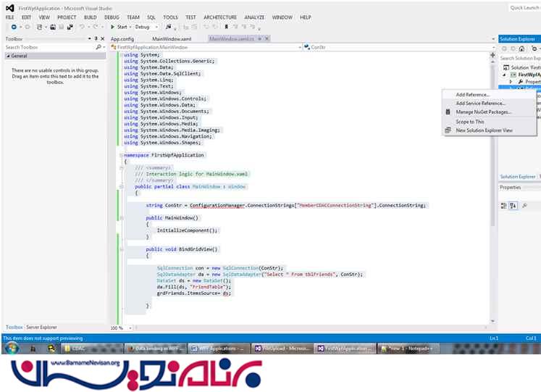Open the Server Explorer tab

tap(42, 328)
